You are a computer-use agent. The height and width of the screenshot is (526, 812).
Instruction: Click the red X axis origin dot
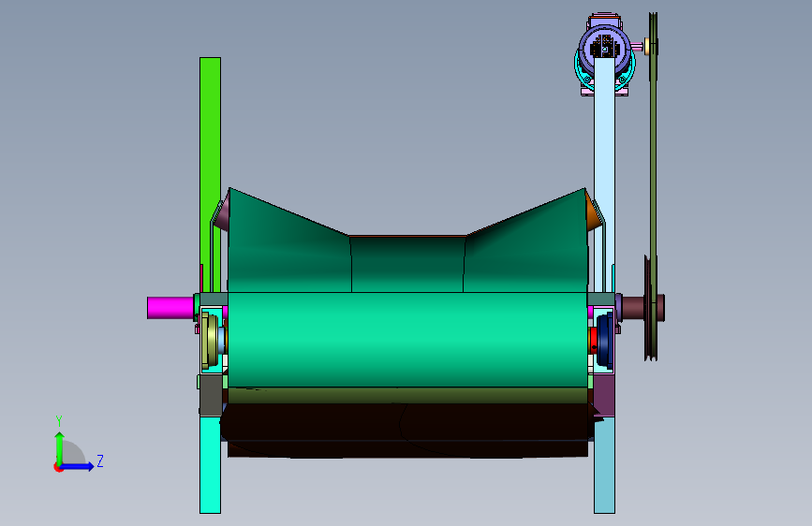(58, 467)
